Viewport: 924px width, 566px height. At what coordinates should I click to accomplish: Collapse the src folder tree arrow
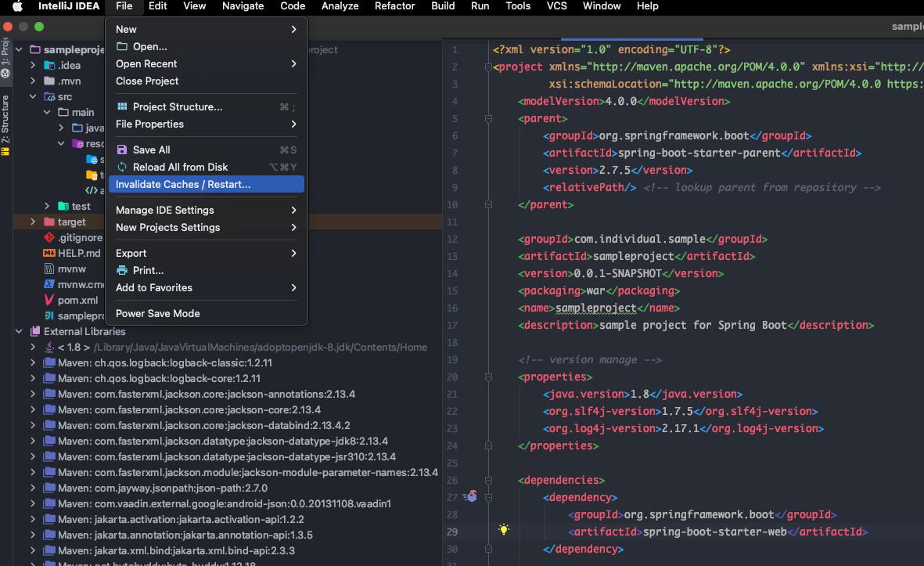[33, 97]
